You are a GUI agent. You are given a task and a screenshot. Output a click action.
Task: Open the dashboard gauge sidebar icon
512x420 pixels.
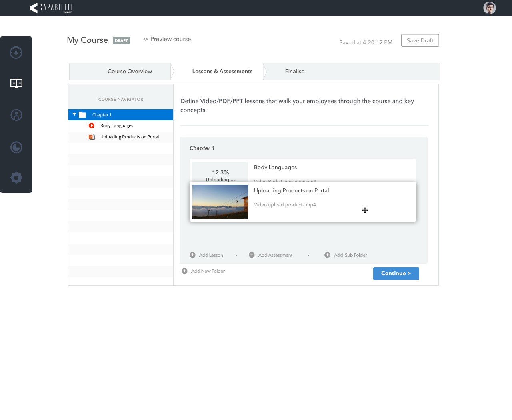coord(16,52)
